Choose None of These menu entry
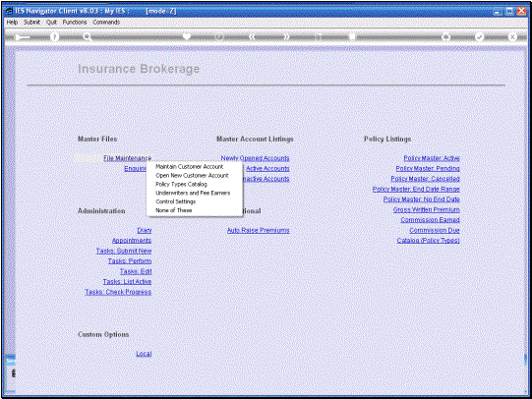This screenshot has height=399, width=532. [174, 210]
